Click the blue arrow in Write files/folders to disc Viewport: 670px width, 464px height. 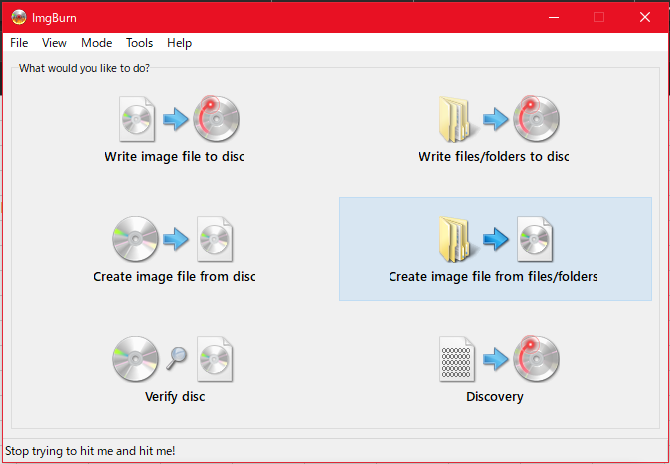pos(496,118)
